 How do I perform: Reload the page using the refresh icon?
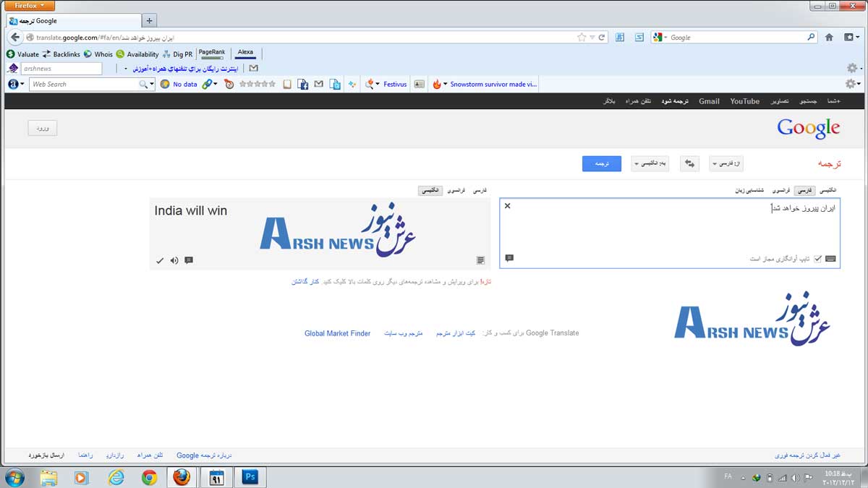coord(601,38)
